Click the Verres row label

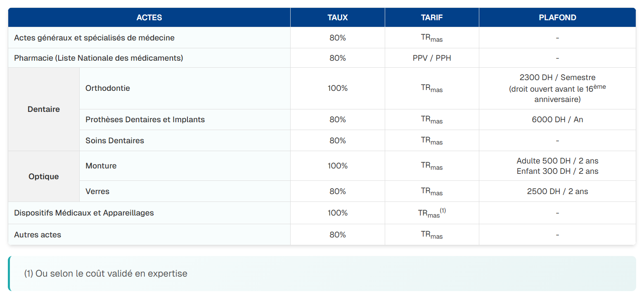97,192
